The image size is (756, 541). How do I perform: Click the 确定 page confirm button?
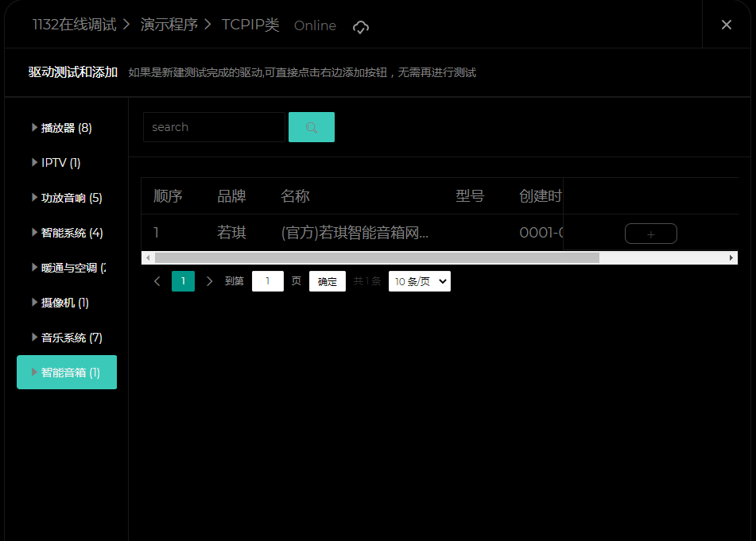coord(327,281)
